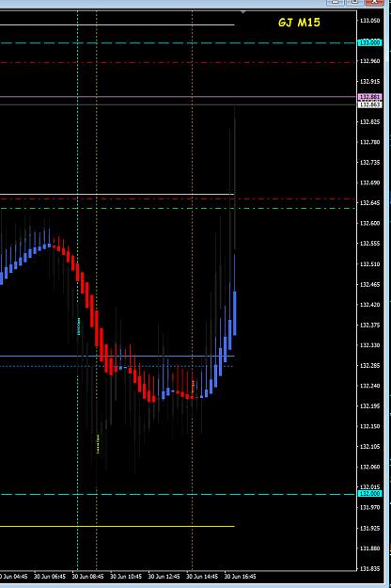
Task: Click the 131.880 price scale value
Action: (x=369, y=548)
